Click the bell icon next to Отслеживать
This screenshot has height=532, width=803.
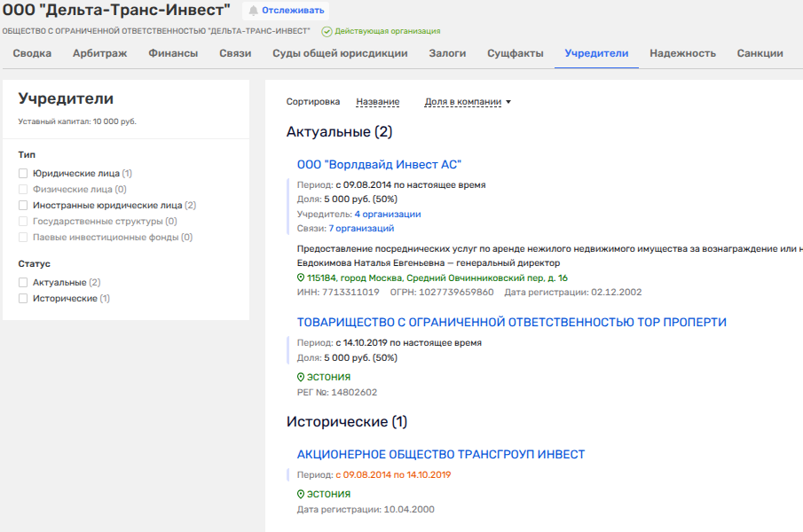(254, 12)
